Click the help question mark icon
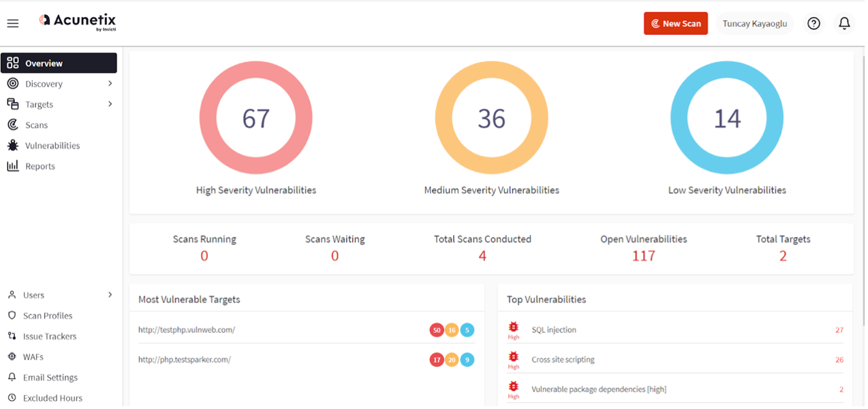 (813, 24)
